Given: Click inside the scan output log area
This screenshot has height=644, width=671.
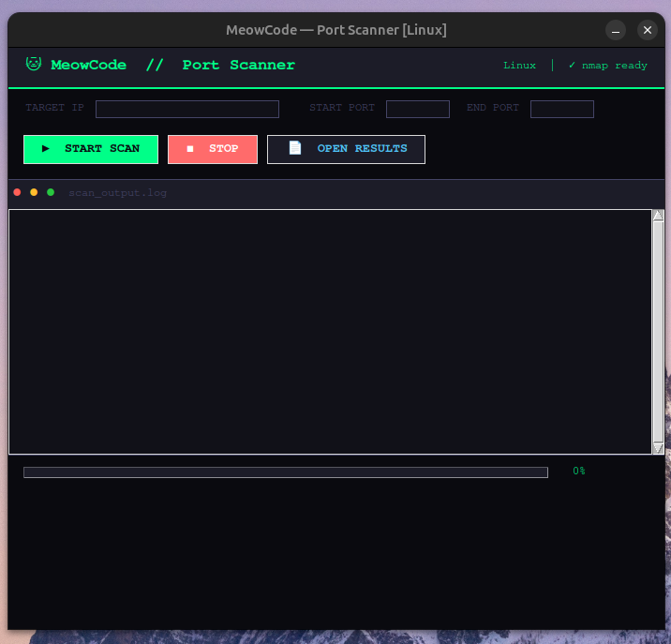Looking at the screenshot, I should click(x=331, y=332).
